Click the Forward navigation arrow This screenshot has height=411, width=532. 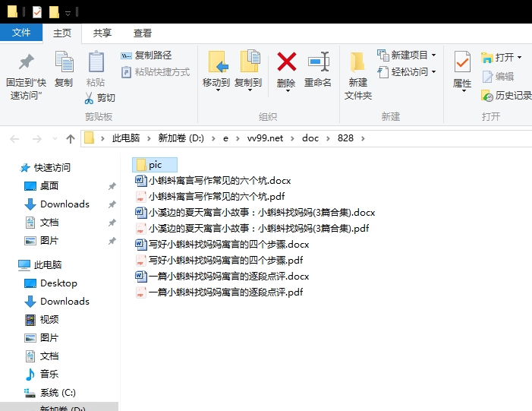click(x=36, y=138)
